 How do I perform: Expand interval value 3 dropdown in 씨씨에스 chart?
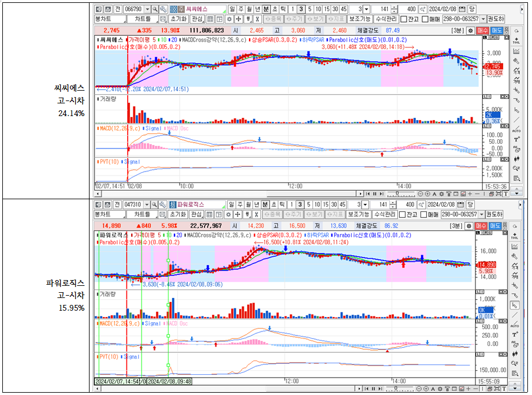[x=366, y=9]
